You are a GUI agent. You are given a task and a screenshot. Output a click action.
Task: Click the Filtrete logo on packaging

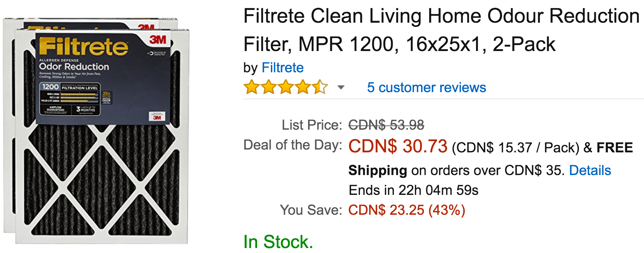click(x=83, y=47)
